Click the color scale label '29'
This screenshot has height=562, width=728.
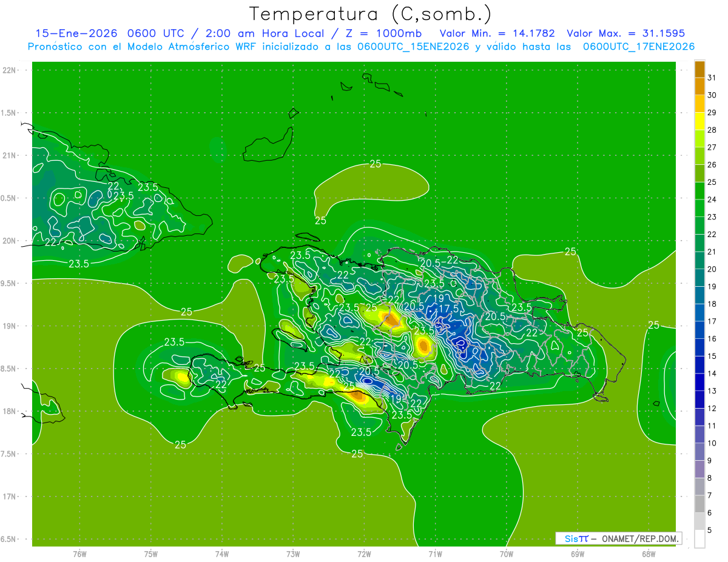click(x=712, y=113)
